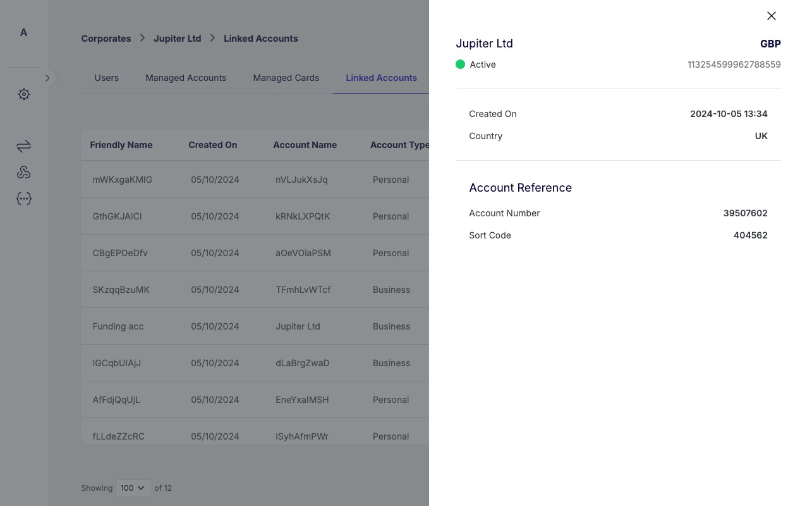Open transfers arrows icon in sidebar
Screen dimensions: 812x506
click(23, 146)
